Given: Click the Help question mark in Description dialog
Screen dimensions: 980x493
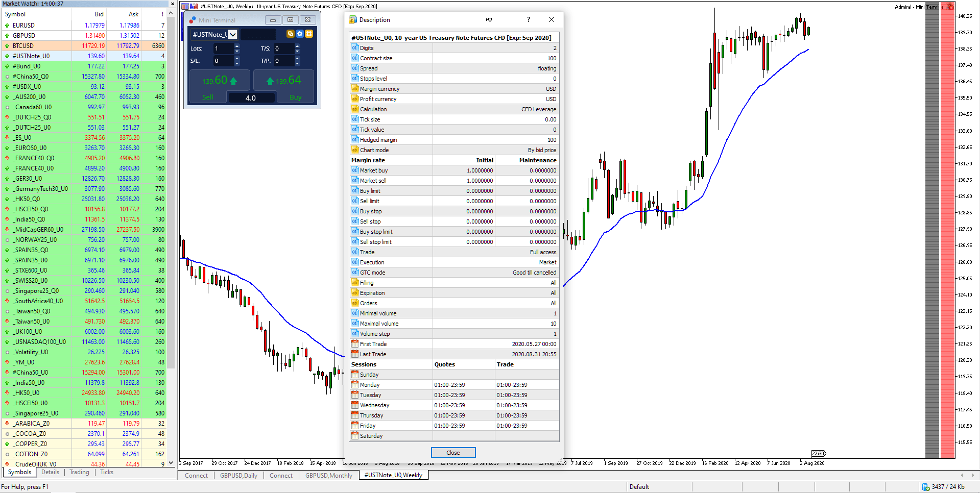Looking at the screenshot, I should tap(528, 19).
